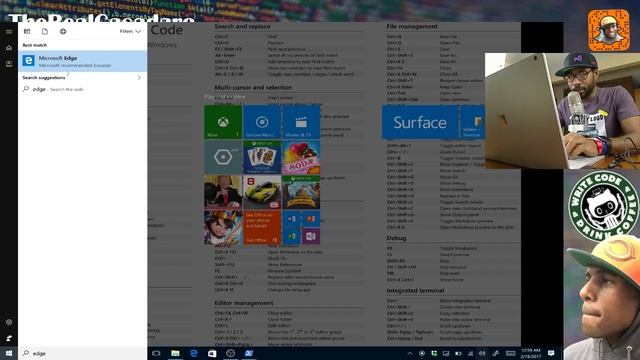Open the Windows Store taskbar icon
Viewport: 640px width, 360px height.
(x=212, y=353)
